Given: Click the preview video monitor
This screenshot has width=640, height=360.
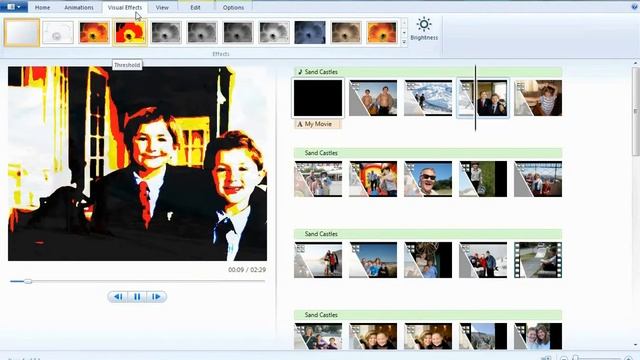Looking at the screenshot, I should 138,164.
